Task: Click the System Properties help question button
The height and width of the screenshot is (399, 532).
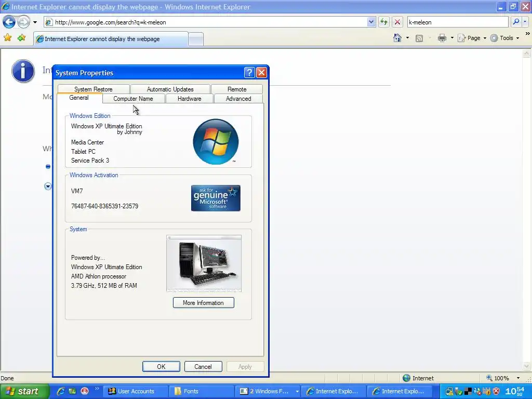Action: tap(249, 72)
